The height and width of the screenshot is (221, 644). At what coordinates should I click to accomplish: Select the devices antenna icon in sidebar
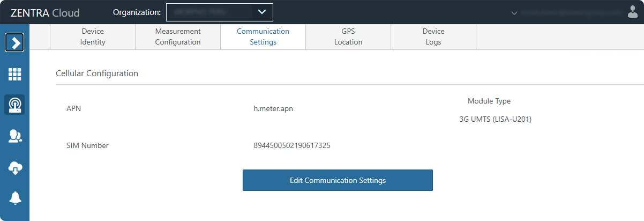14,105
